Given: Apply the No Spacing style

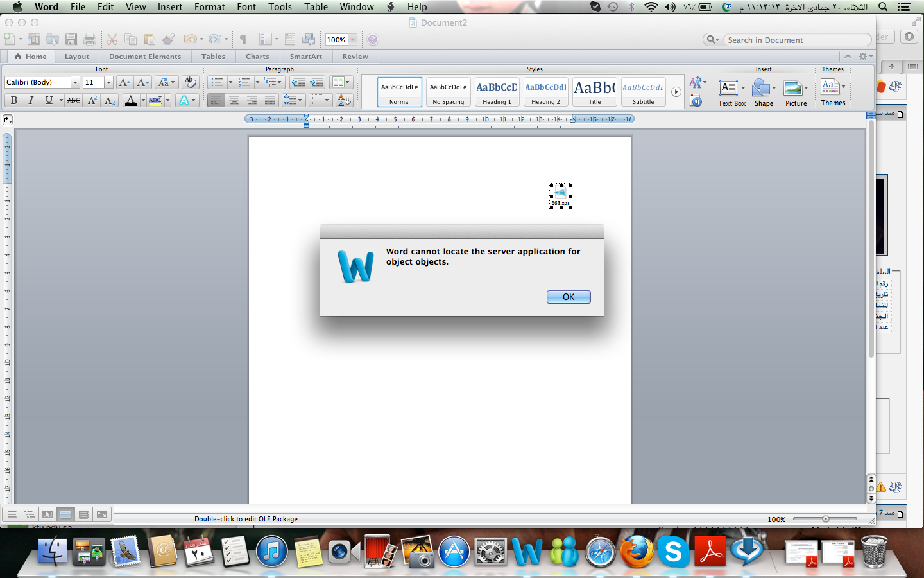Looking at the screenshot, I should [449, 92].
